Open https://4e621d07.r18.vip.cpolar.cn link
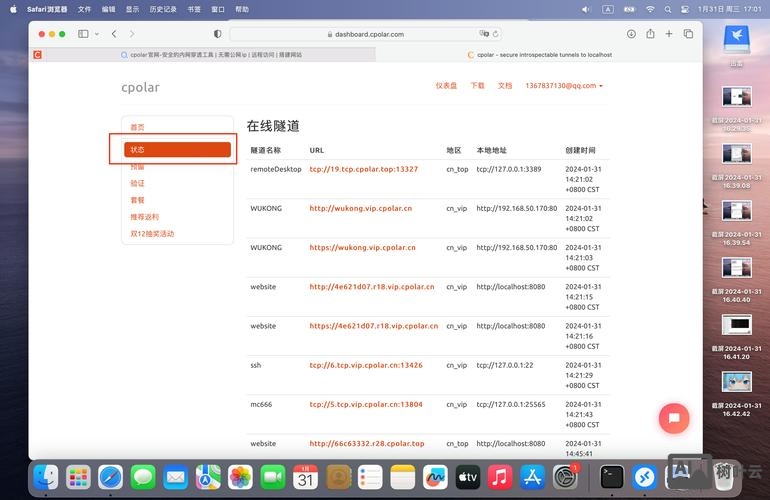The height and width of the screenshot is (500, 770). click(374, 326)
